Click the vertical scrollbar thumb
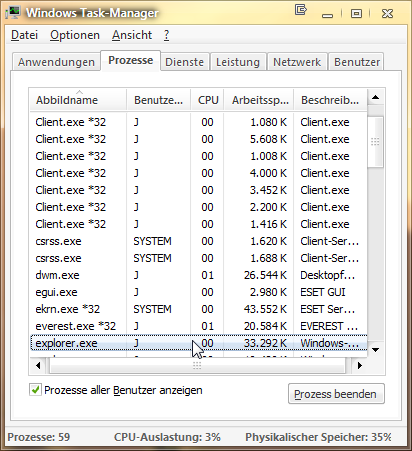Image resolution: width=412 pixels, height=451 pixels. pos(376,142)
